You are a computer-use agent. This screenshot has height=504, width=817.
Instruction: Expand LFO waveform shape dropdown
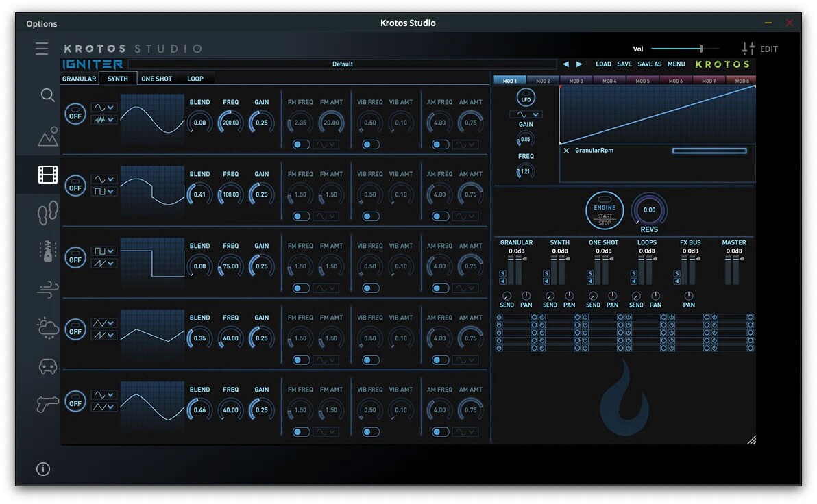[526, 114]
